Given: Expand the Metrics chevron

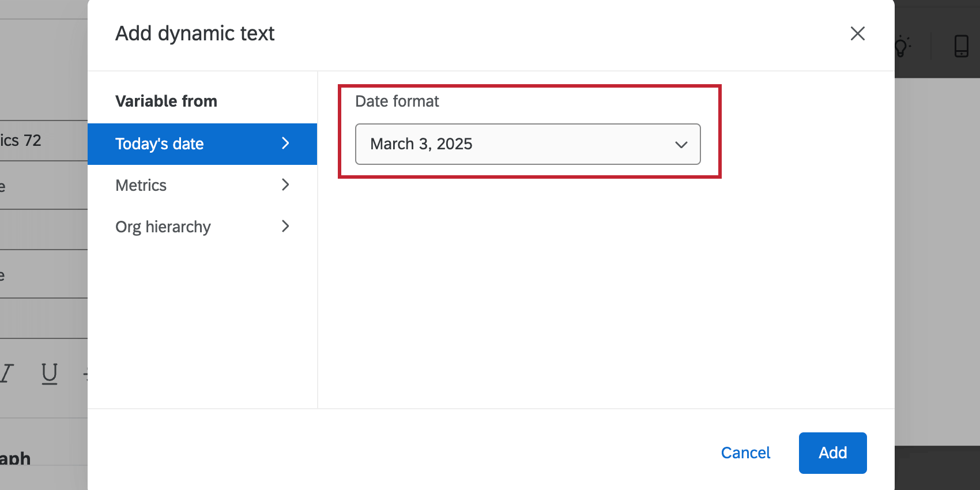Looking at the screenshot, I should coord(285,185).
